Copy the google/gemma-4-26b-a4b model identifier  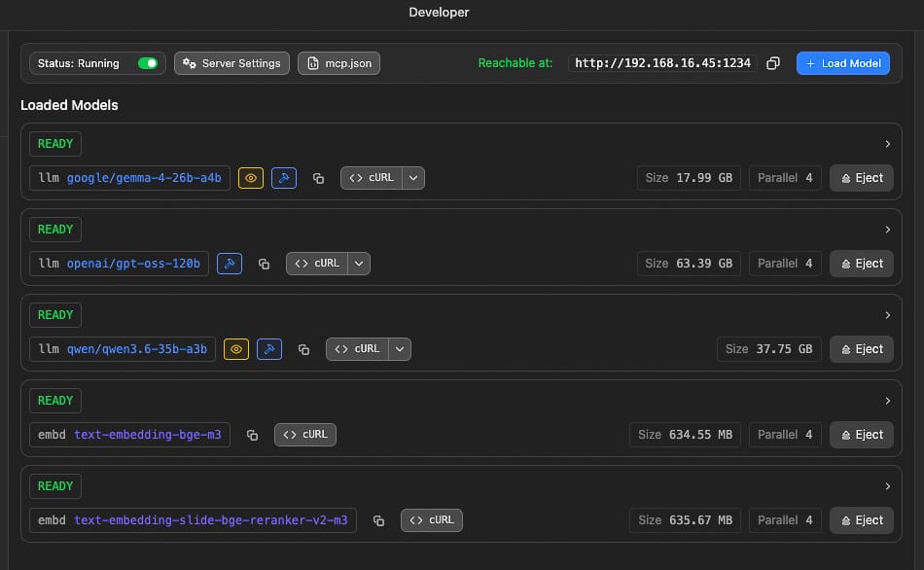(318, 178)
